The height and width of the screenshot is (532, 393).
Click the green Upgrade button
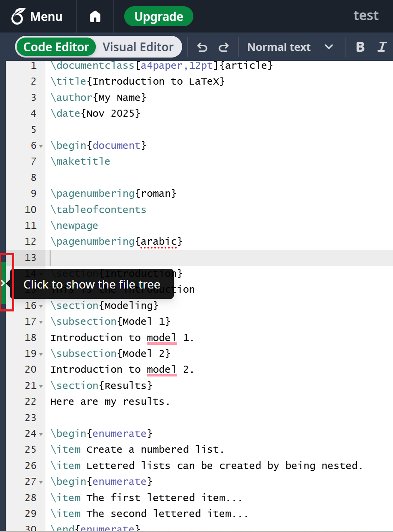159,17
